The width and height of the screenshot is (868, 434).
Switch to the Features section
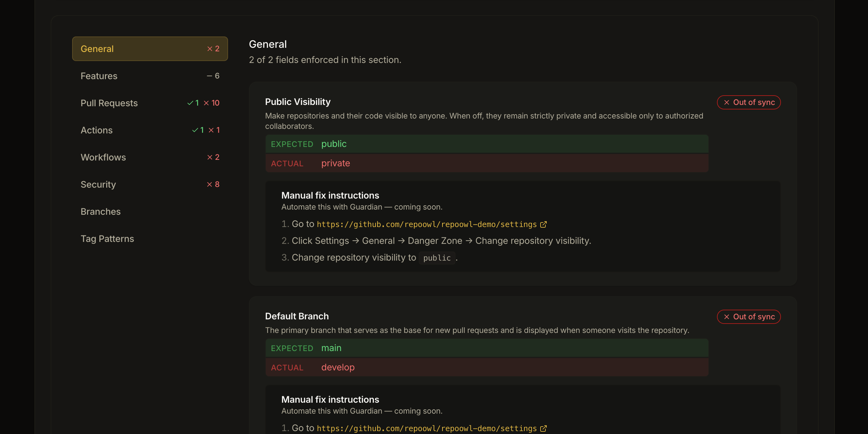[x=99, y=76]
